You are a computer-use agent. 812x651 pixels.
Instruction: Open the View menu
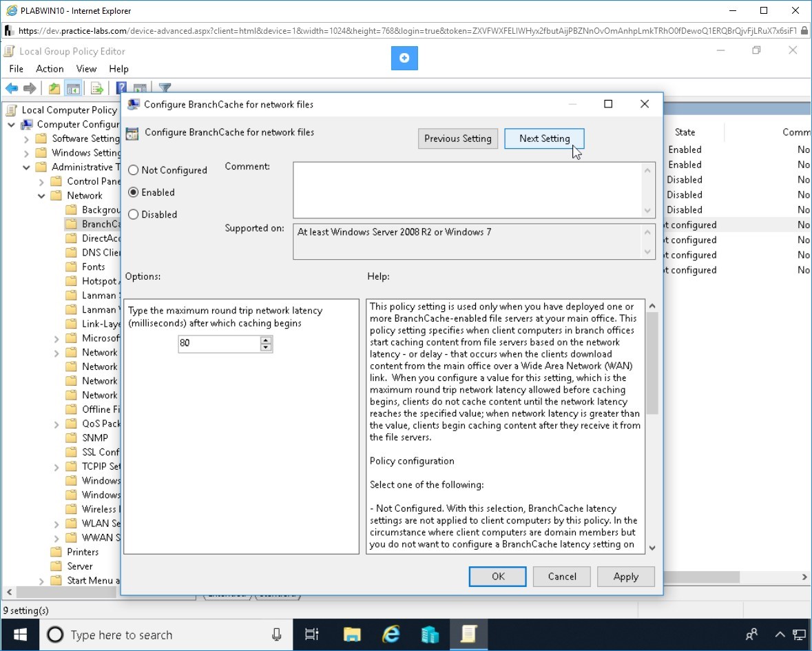(x=86, y=69)
